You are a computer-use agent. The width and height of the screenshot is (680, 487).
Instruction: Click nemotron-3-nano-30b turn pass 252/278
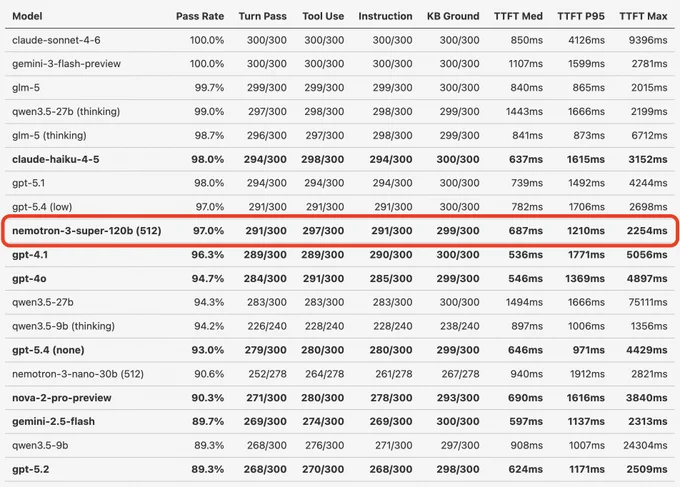tap(267, 374)
